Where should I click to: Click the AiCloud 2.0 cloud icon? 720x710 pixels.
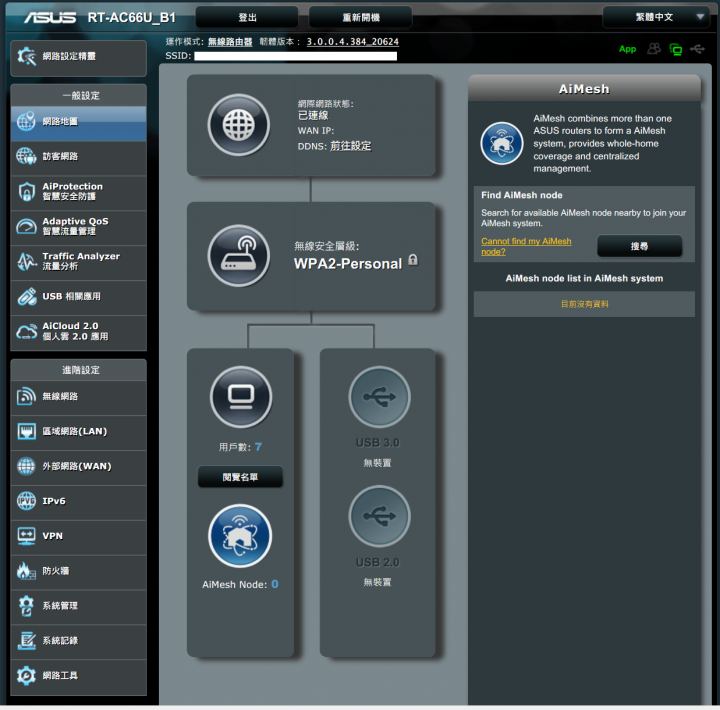[x=26, y=331]
